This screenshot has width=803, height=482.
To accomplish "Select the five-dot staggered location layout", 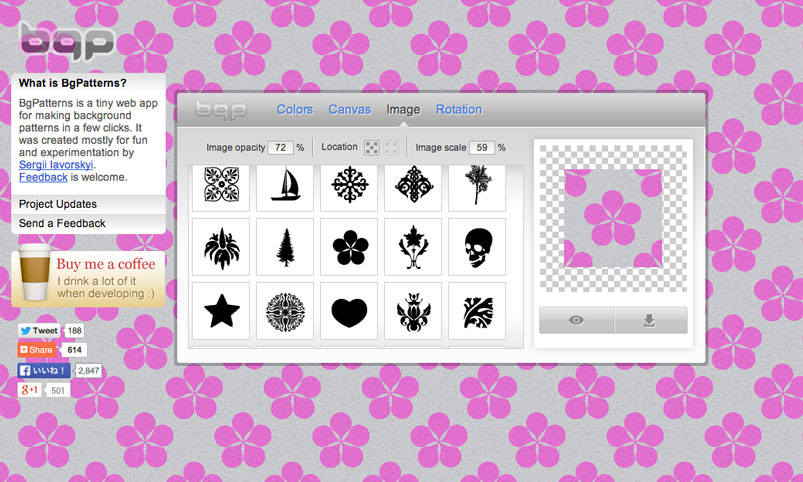I will click(371, 148).
